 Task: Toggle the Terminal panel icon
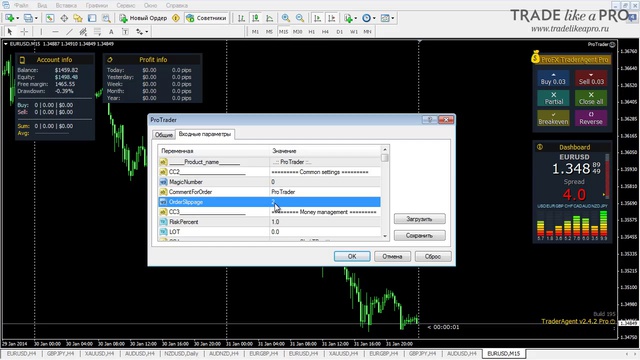pyautogui.click(x=92, y=18)
